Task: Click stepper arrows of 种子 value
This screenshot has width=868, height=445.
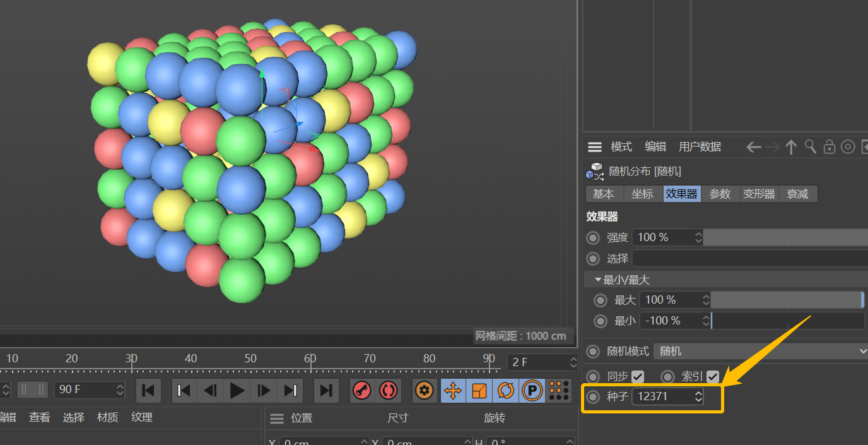Action: click(698, 397)
